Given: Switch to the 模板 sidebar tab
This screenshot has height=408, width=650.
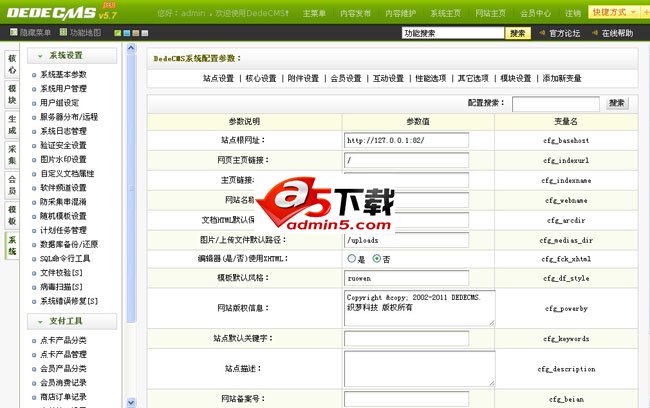Looking at the screenshot, I should point(12,216).
